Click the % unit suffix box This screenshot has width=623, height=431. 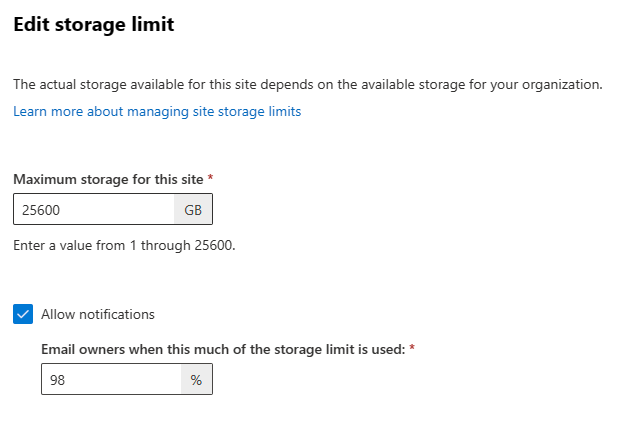pos(196,379)
